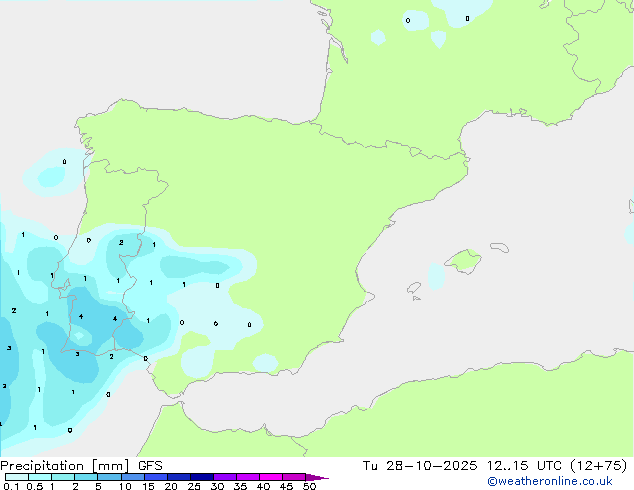The height and width of the screenshot is (490, 634).
Task: Click the 30–35 mm purple legend swatch
Action: (225, 477)
